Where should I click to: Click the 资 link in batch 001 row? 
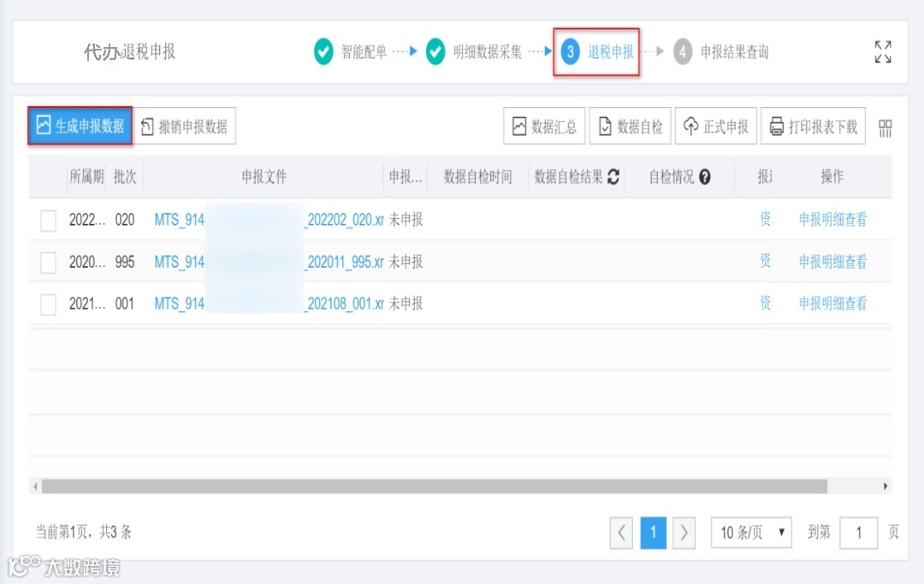(765, 303)
